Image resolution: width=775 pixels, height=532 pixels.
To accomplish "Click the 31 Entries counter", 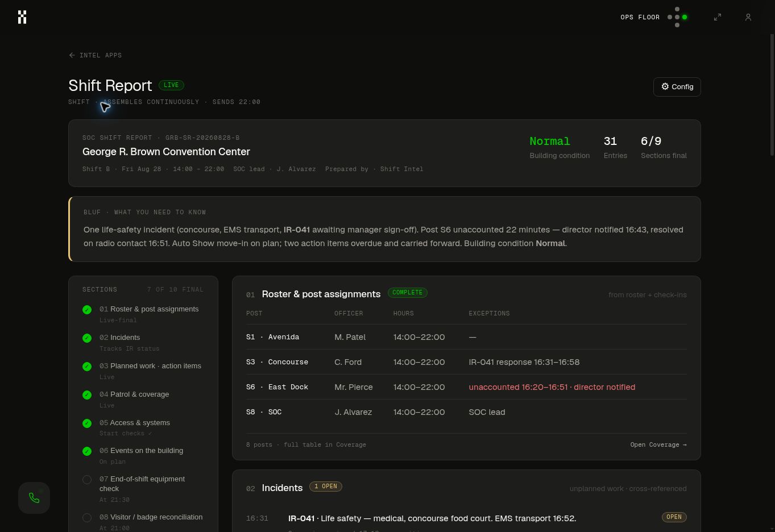I will [615, 147].
